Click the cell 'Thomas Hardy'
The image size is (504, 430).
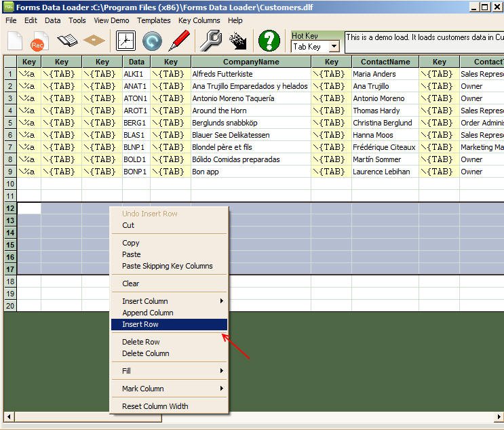(385, 111)
